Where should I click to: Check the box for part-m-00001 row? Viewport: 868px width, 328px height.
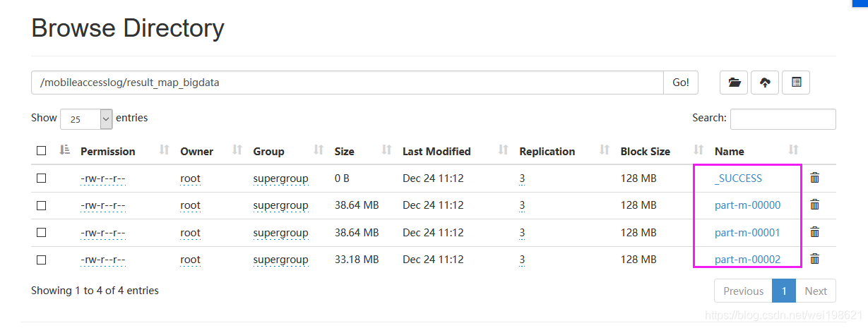(x=41, y=233)
